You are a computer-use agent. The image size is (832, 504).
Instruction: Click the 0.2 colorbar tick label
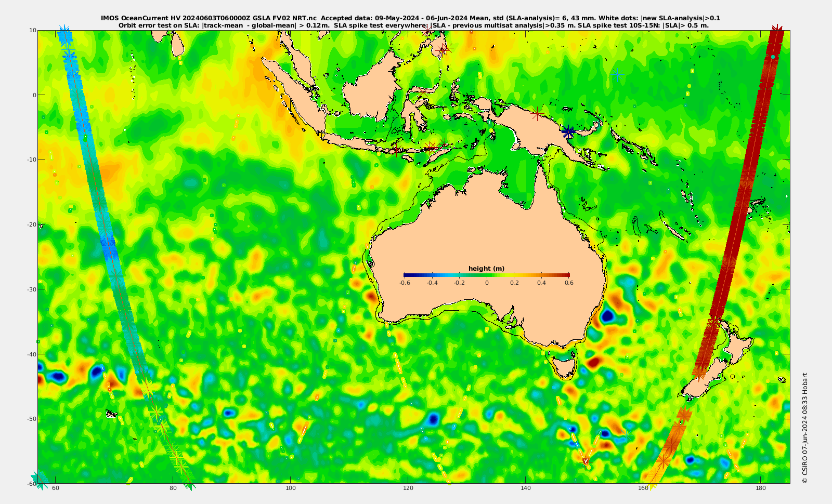[x=514, y=283]
